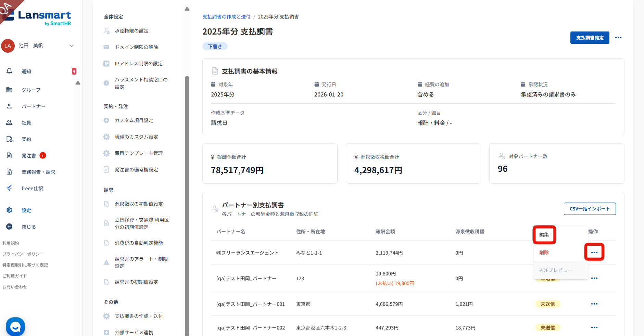The height and width of the screenshot is (336, 644).
Task: Expand the 池田 美帆 user dropdown
Action: (72, 46)
